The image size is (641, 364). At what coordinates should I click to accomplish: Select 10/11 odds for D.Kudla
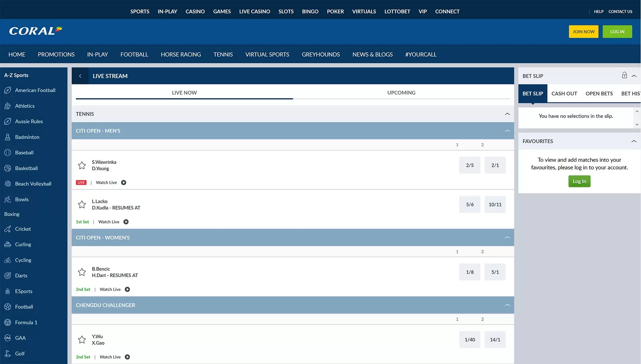point(495,204)
